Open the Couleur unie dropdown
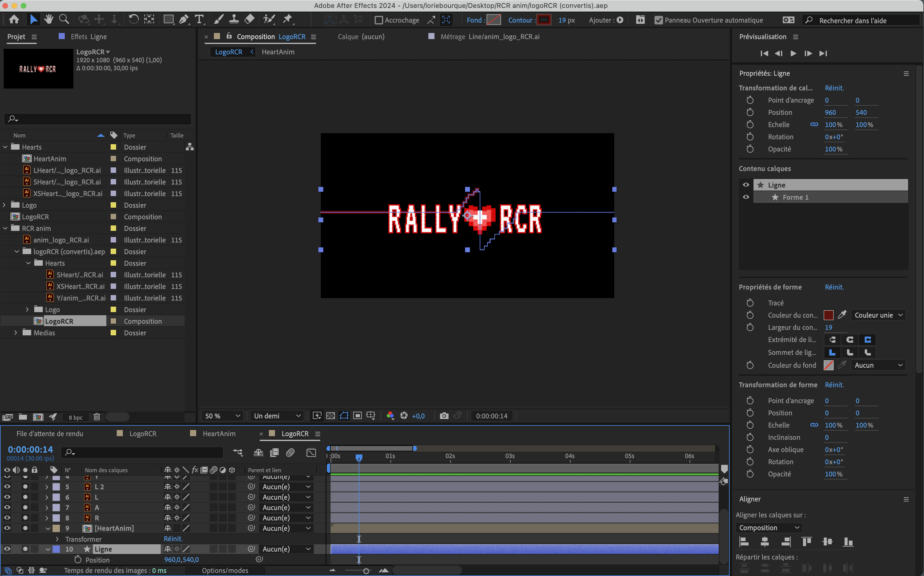This screenshot has height=576, width=924. 878,315
